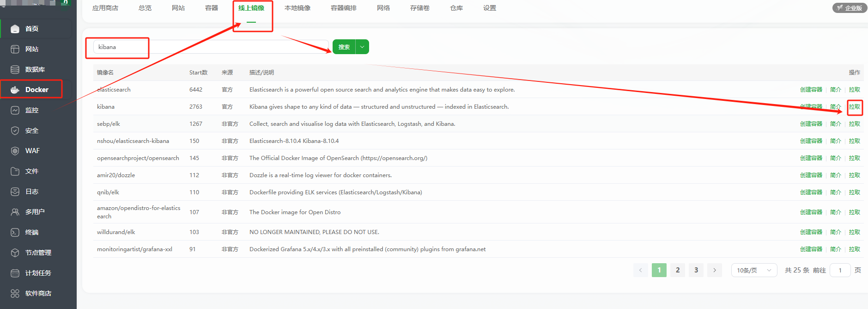
Task: Open the 10 per page dropdown
Action: (x=754, y=270)
